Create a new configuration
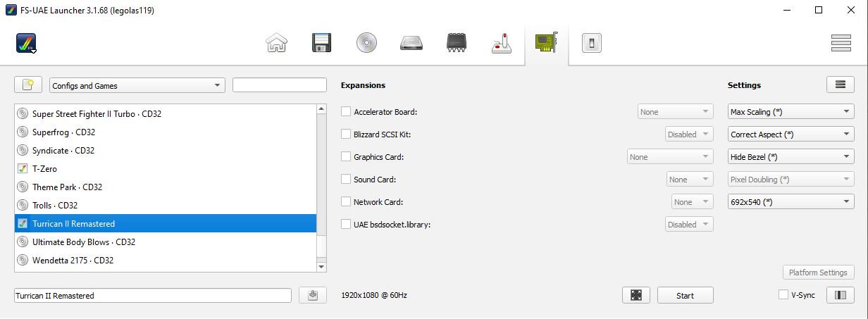868x319 pixels. click(x=28, y=85)
